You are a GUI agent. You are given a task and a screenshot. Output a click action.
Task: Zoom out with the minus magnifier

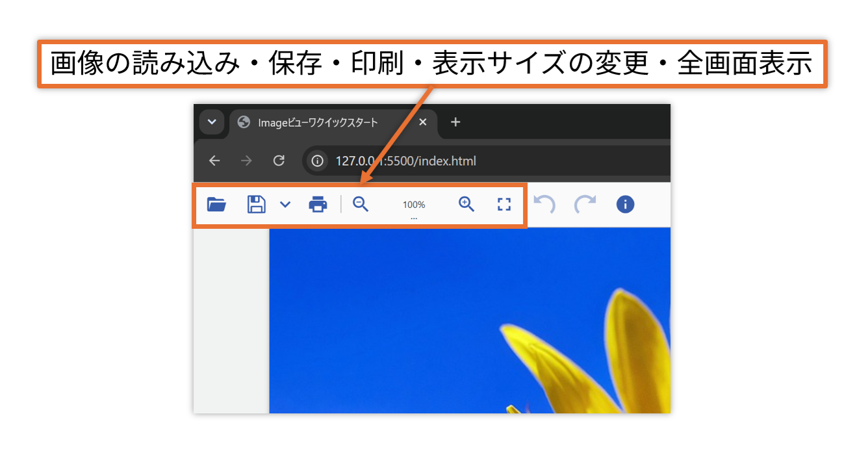[x=361, y=204]
